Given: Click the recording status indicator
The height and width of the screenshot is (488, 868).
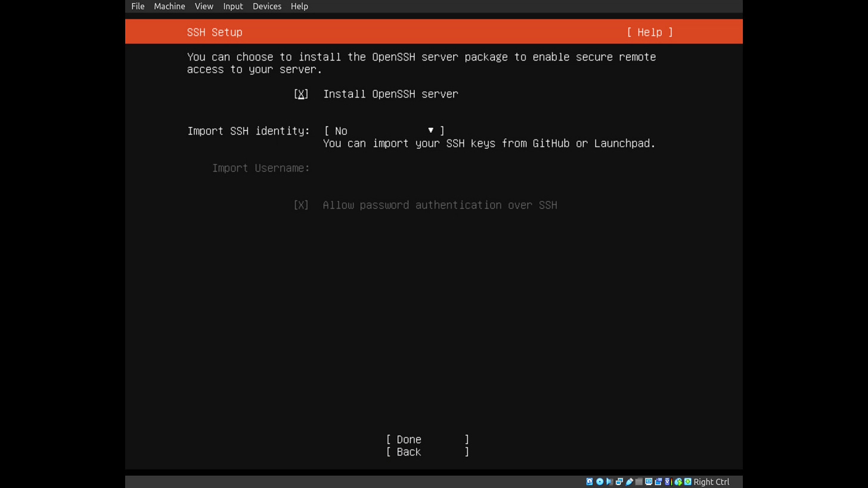Looking at the screenshot, I should click(658, 481).
